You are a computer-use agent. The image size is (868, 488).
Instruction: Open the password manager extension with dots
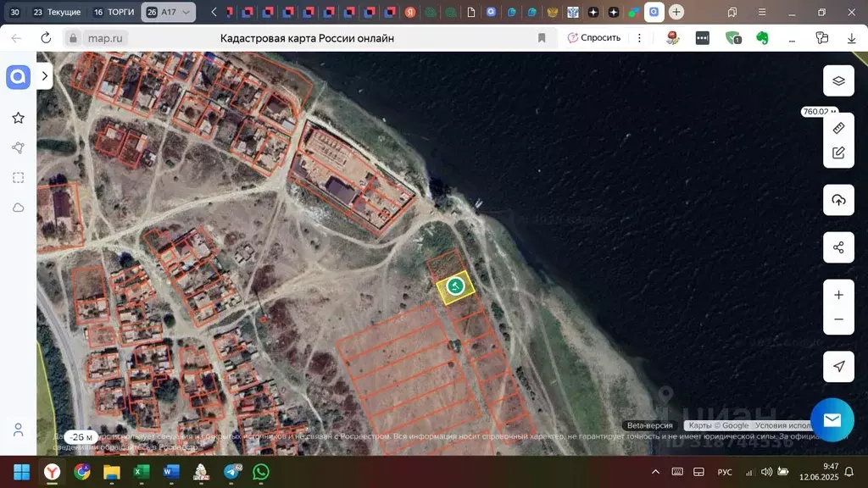tap(703, 37)
